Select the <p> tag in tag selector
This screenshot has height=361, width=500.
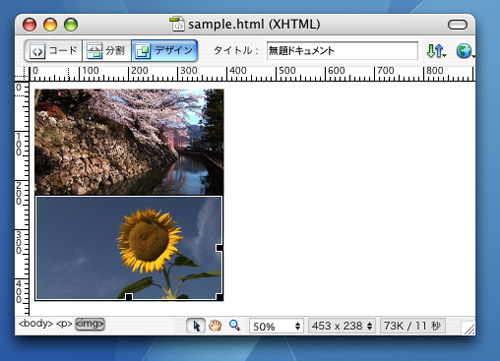[x=64, y=324]
